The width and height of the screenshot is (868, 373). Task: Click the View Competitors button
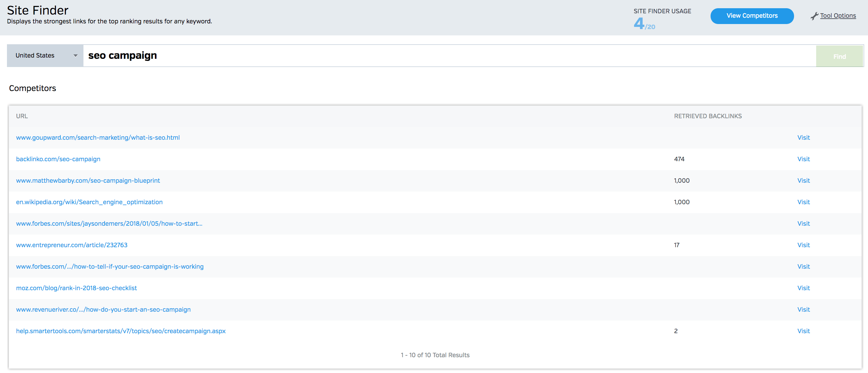pos(752,16)
